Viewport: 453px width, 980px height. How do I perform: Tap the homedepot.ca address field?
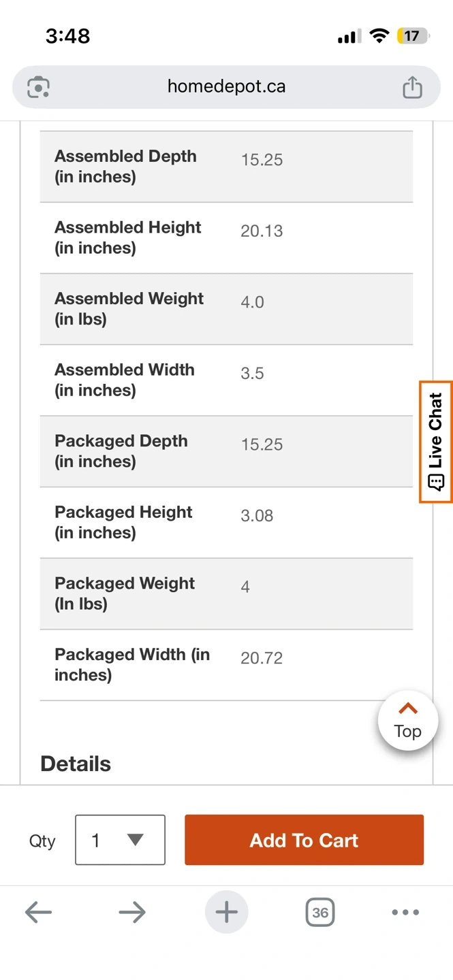(x=226, y=87)
